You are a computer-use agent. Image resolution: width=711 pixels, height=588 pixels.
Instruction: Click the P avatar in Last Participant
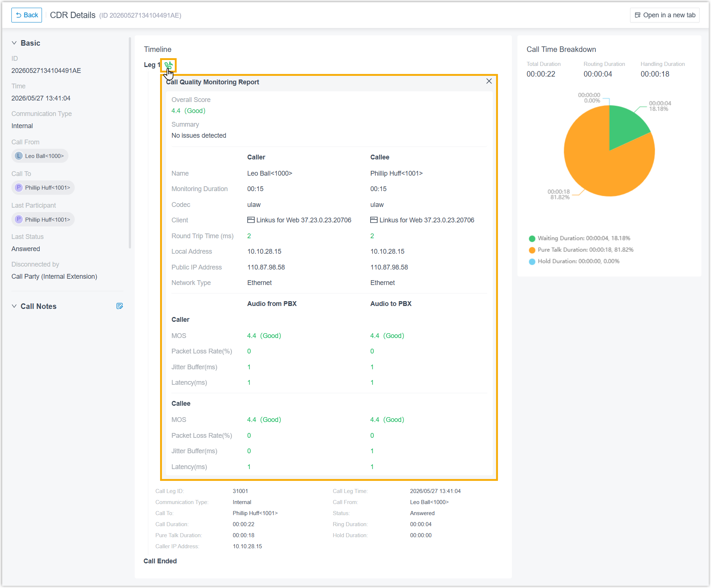19,219
